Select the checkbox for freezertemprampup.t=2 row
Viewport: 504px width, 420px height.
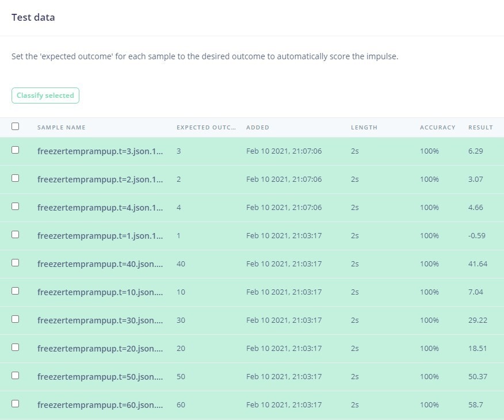coord(15,178)
